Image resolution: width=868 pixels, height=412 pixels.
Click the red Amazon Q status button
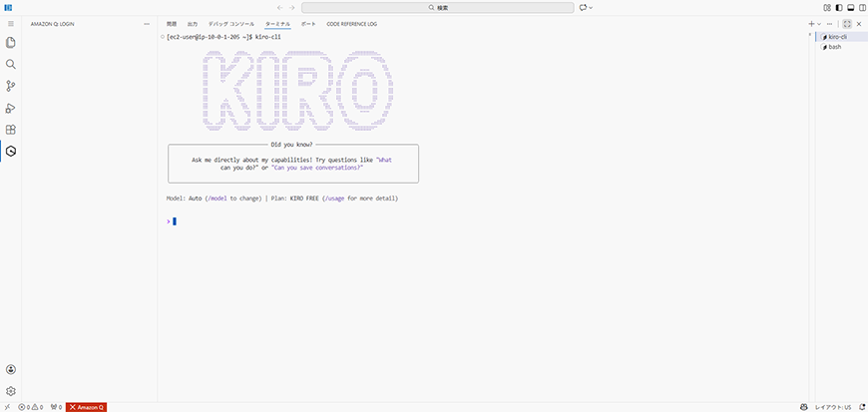(87, 407)
